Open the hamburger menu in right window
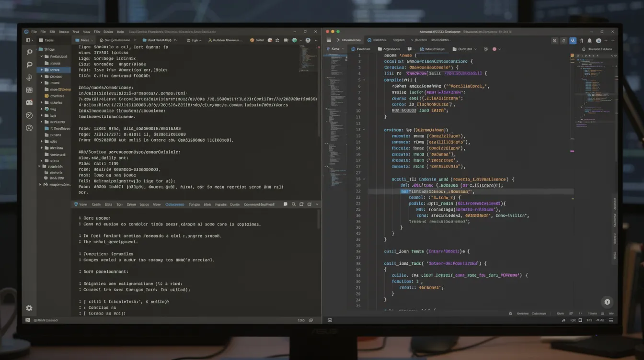 tap(329, 41)
